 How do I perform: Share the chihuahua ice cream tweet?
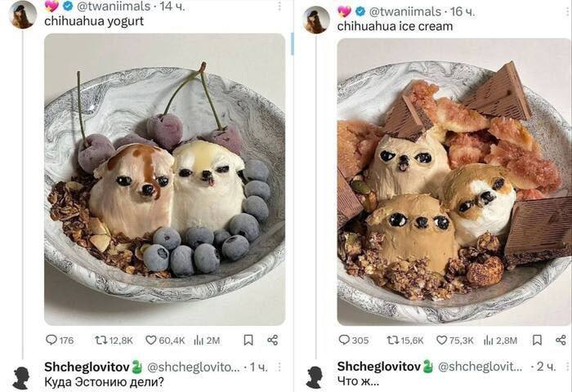click(x=561, y=341)
